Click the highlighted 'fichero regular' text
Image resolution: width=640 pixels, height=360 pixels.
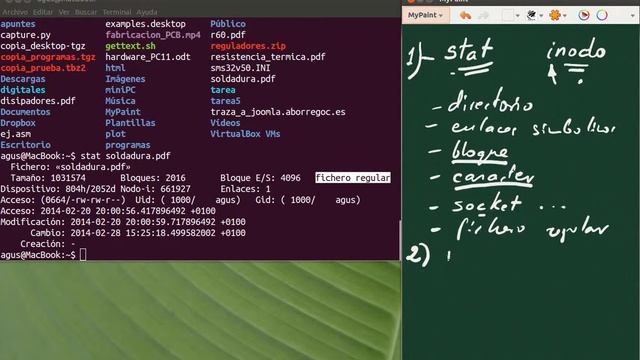coord(353,178)
